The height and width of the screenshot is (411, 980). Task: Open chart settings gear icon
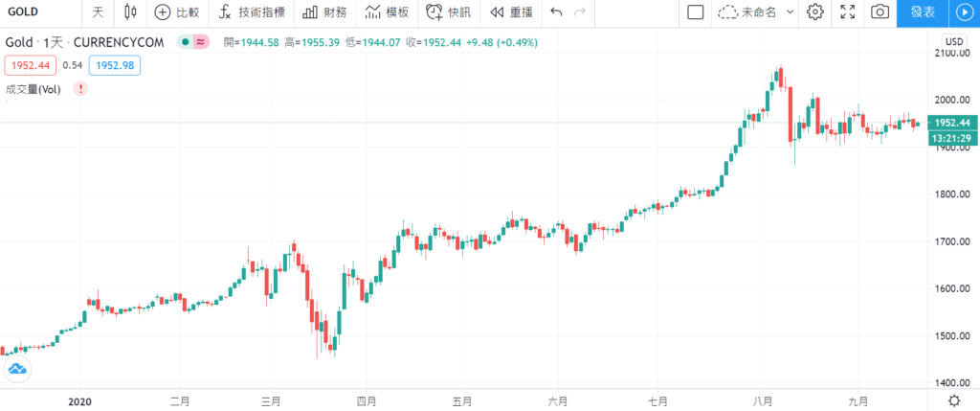(813, 11)
